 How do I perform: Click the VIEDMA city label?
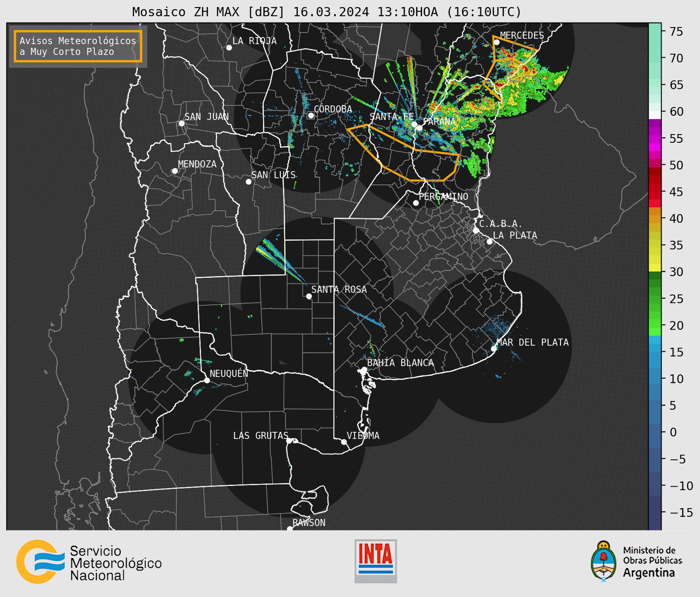(363, 436)
